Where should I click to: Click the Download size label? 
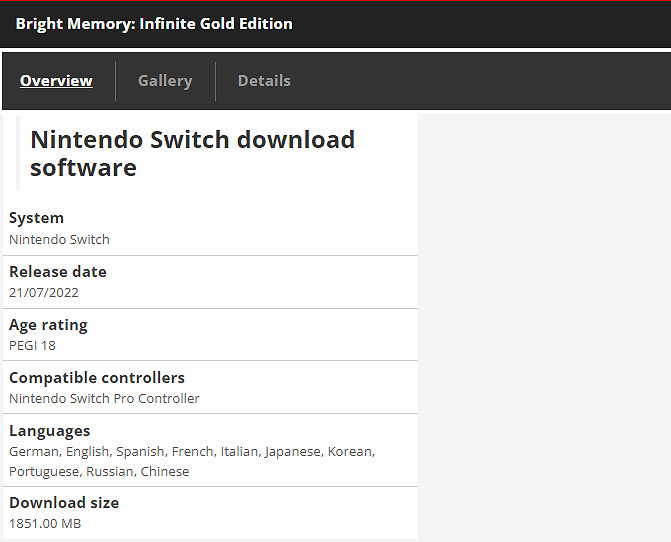[64, 503]
